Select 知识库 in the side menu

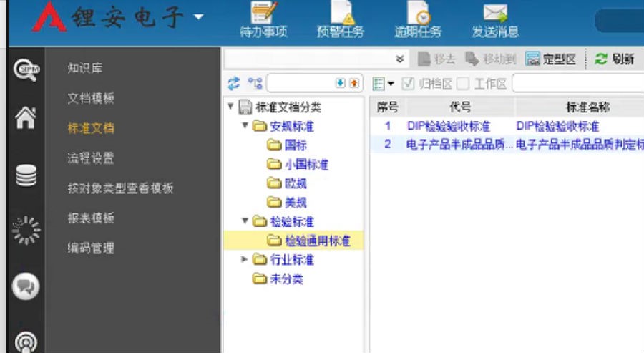pyautogui.click(x=85, y=68)
